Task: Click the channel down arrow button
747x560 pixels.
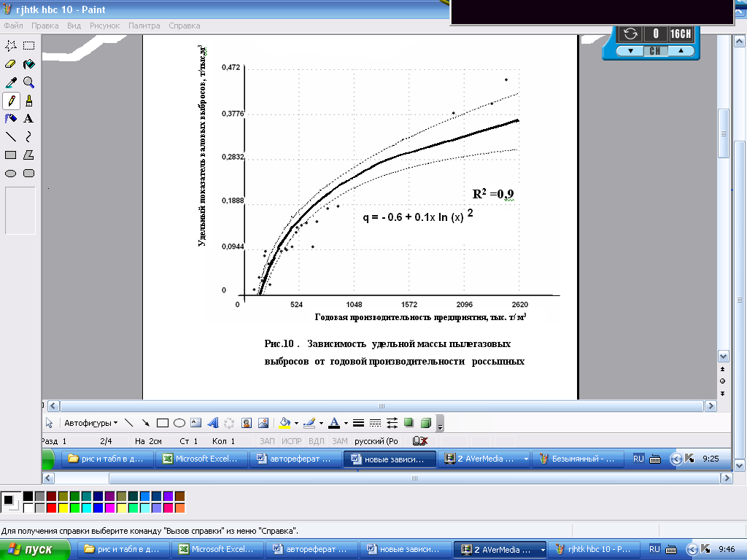Action: (630, 50)
